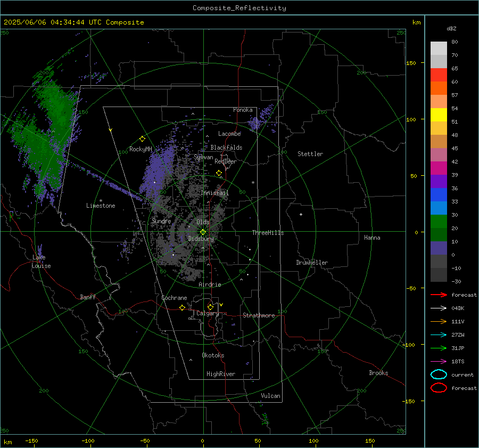Viewport: 479px width, 448px height.
Task: Click the Okotoks city label
Action: 213,355
